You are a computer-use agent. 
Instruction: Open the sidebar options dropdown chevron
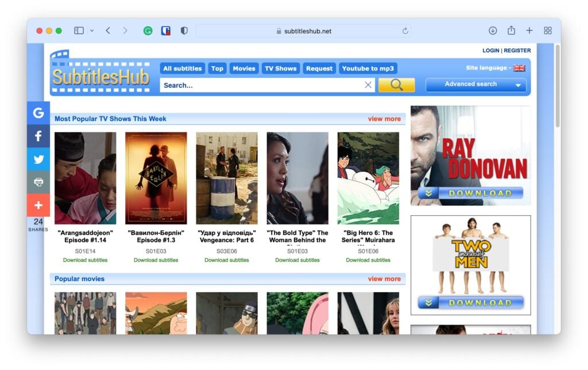point(92,31)
